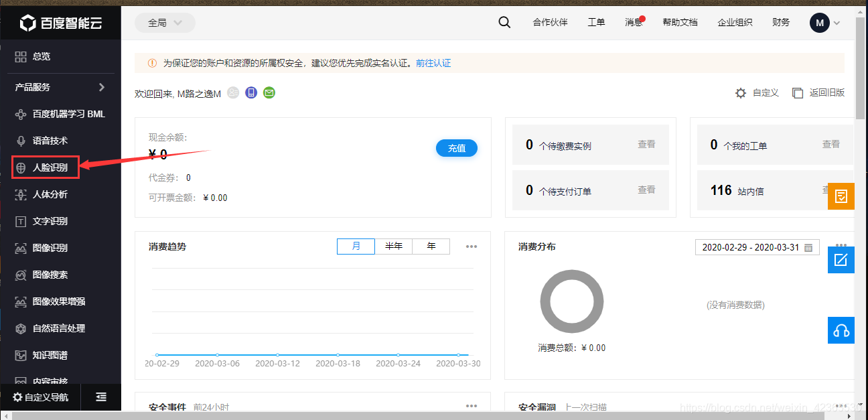Click the 语音技术 microphone icon

point(21,141)
